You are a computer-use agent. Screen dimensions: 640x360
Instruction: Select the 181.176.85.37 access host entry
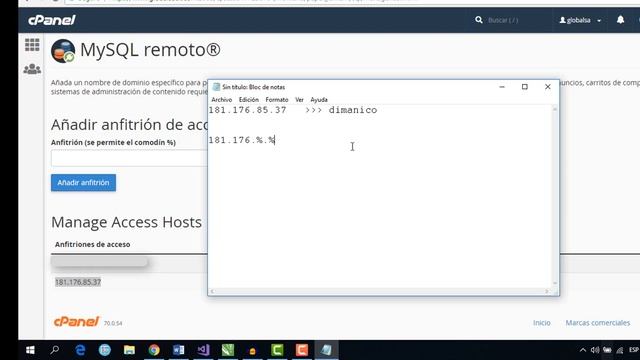(x=78, y=282)
